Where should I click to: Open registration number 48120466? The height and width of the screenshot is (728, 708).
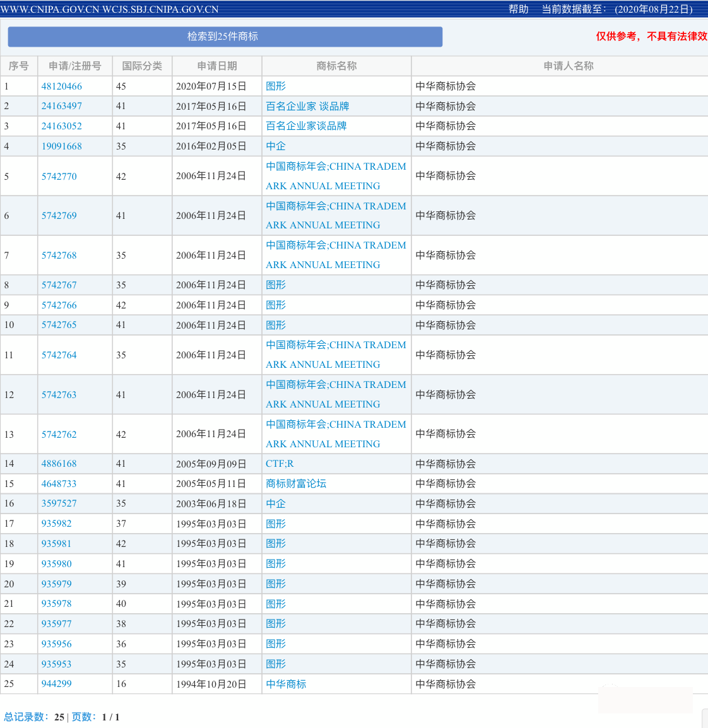[61, 86]
